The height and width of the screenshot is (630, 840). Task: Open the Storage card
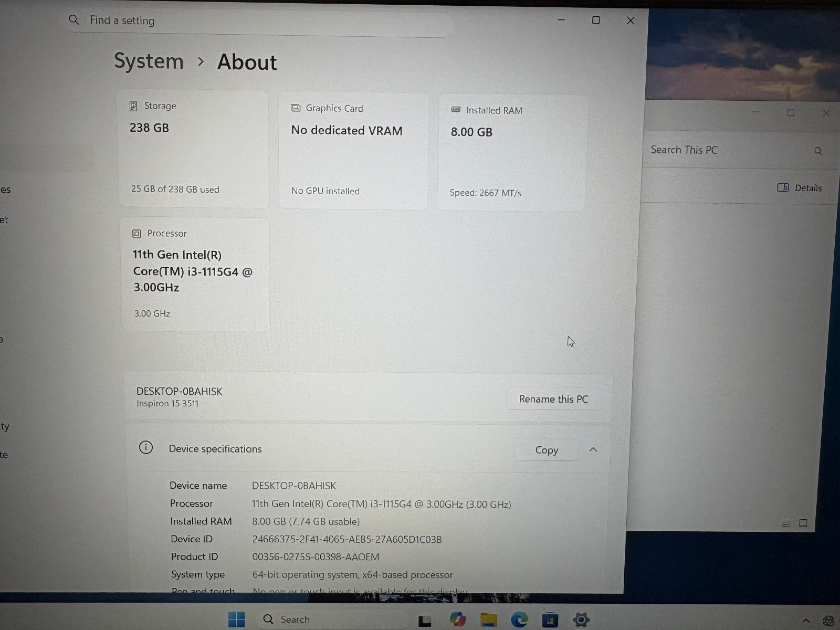[193, 149]
